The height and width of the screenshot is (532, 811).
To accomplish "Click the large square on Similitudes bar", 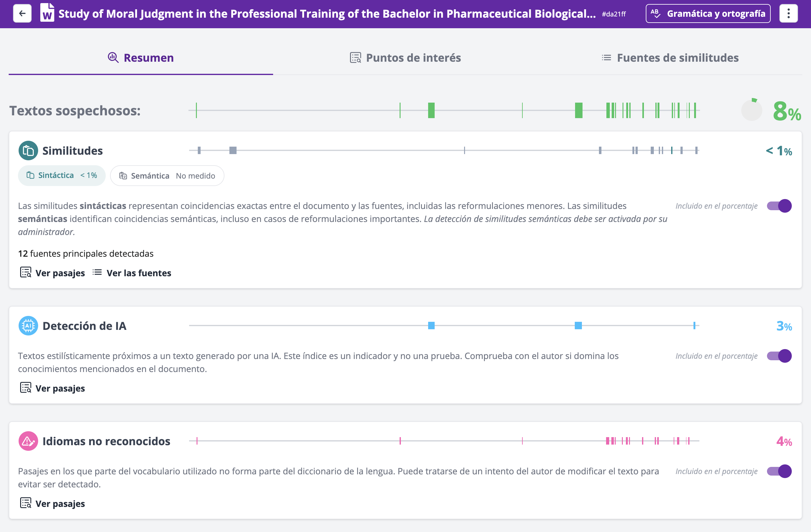I will tap(233, 150).
